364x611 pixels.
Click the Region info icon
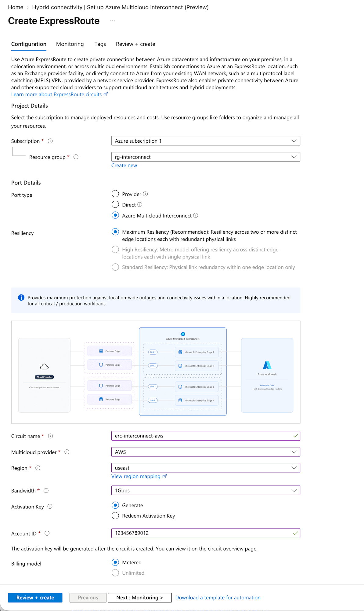pos(38,468)
